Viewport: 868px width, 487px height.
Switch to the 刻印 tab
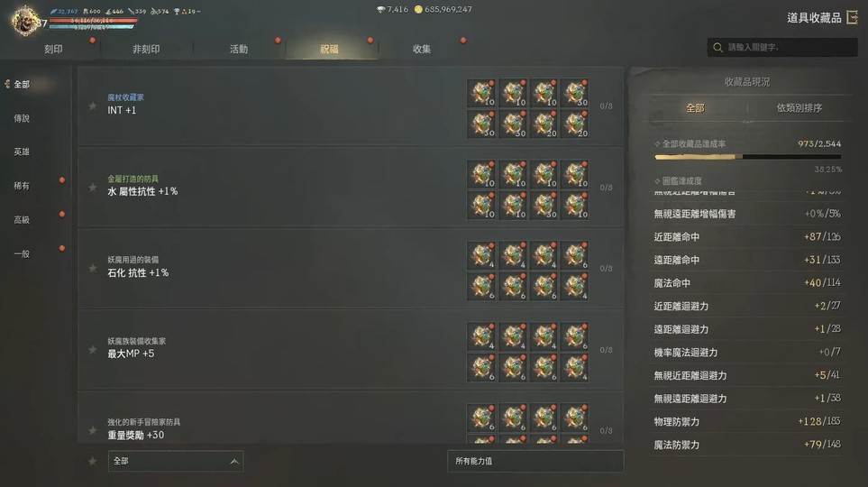pos(53,50)
